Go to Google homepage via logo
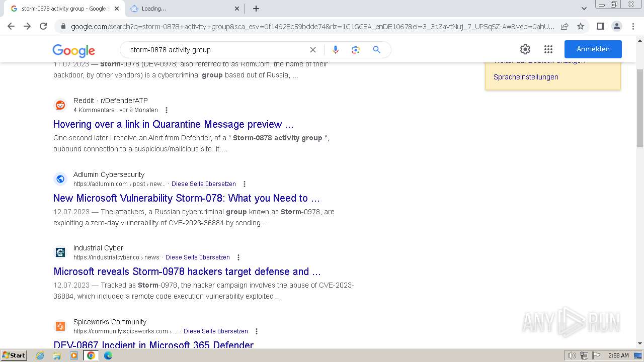Screen dimensions: 644x362 pyautogui.click(x=74, y=50)
